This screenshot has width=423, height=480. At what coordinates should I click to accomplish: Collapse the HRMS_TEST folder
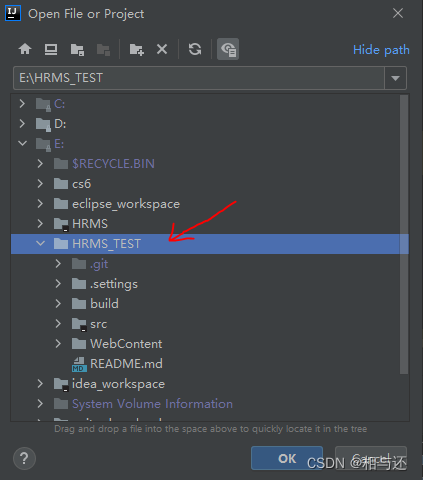coord(40,244)
